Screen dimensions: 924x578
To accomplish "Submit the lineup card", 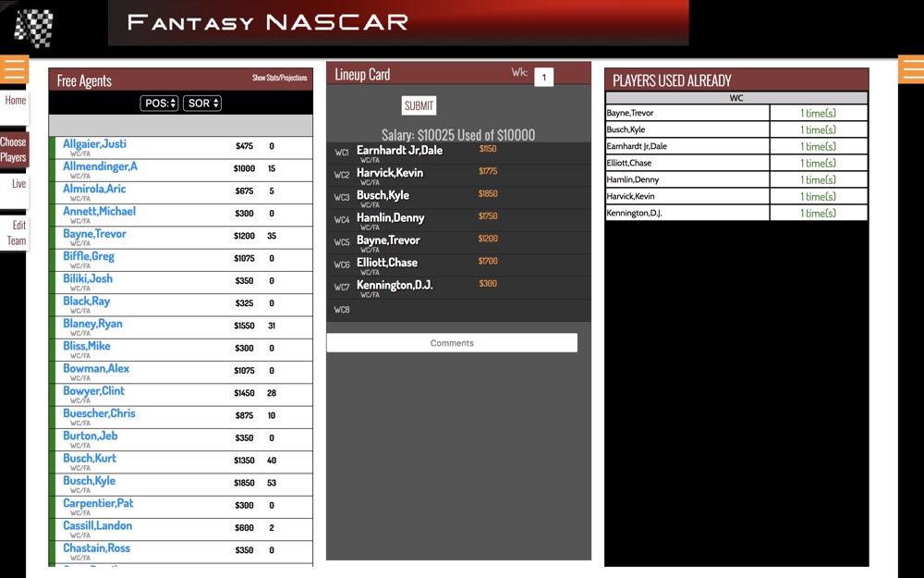I will pyautogui.click(x=419, y=105).
